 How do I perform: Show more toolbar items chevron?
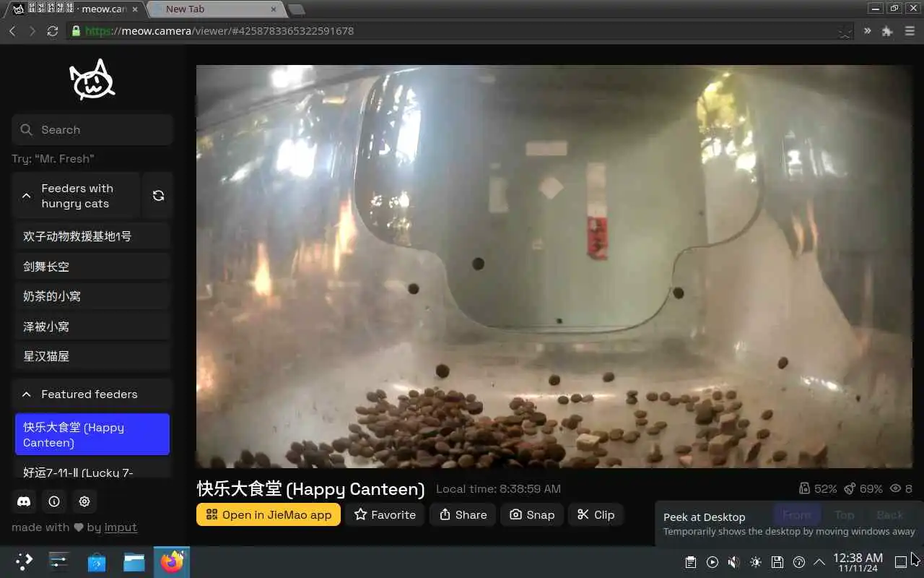coord(867,31)
